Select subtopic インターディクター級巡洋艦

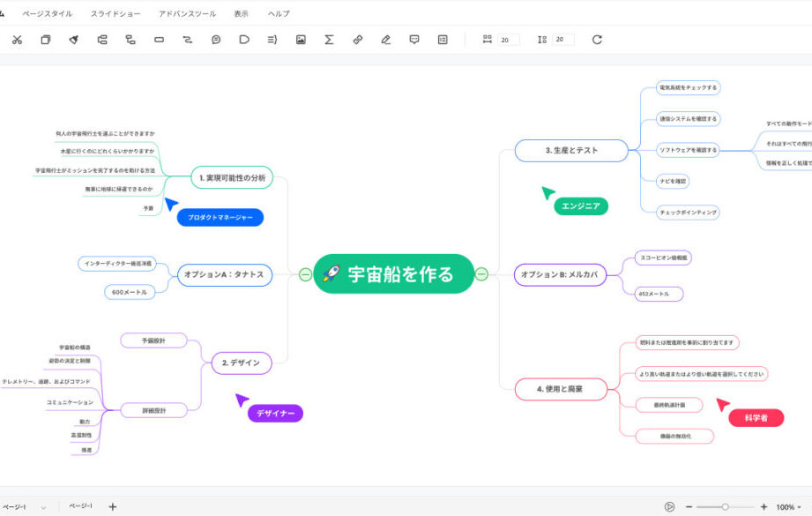coord(117,264)
